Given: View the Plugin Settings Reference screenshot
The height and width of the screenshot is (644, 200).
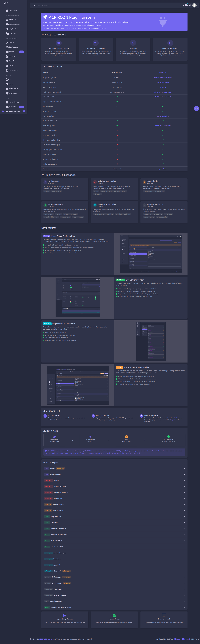Looking at the screenshot, I should tap(151, 341).
